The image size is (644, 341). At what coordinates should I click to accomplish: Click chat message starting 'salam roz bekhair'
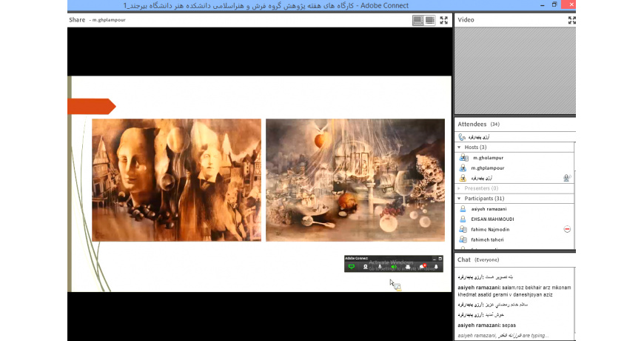(x=514, y=291)
